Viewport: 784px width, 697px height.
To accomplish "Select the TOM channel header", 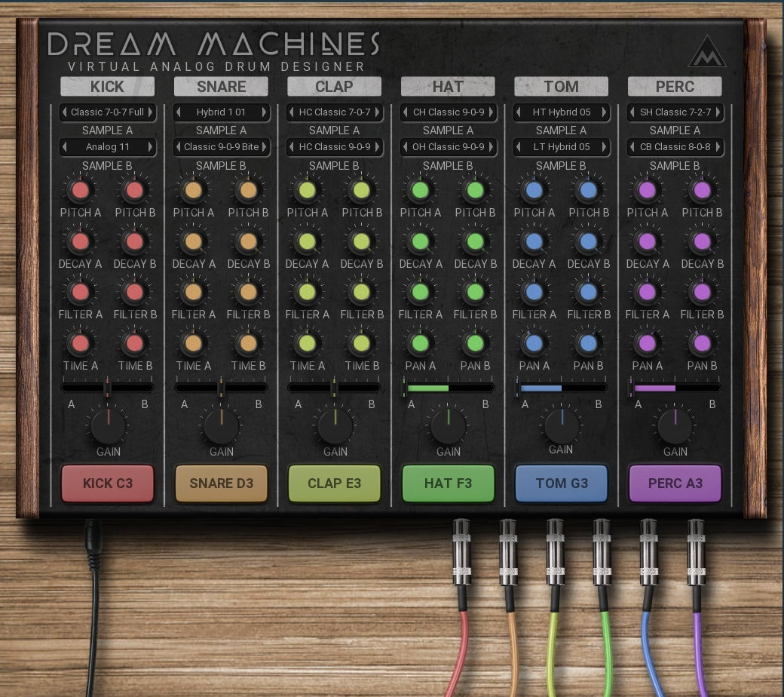I will click(561, 86).
